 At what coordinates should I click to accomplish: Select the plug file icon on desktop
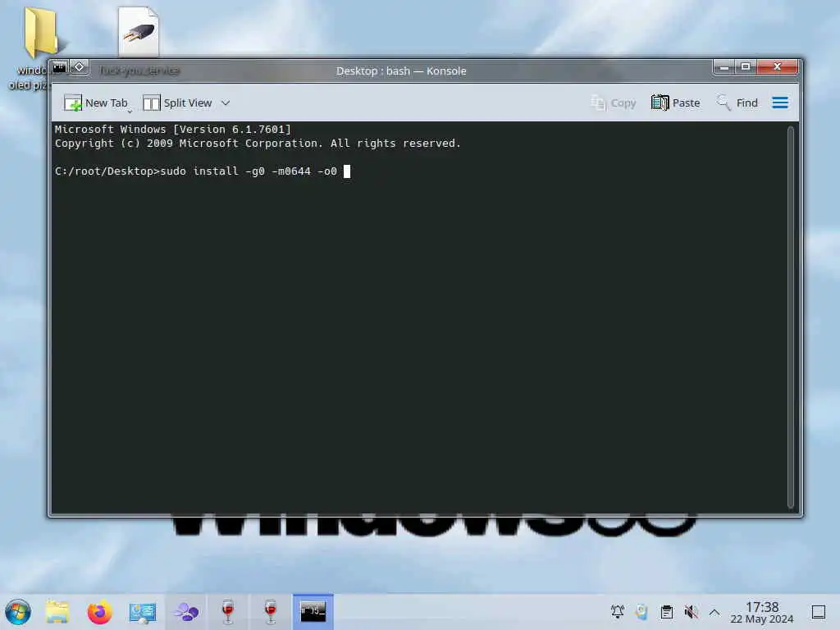(138, 31)
